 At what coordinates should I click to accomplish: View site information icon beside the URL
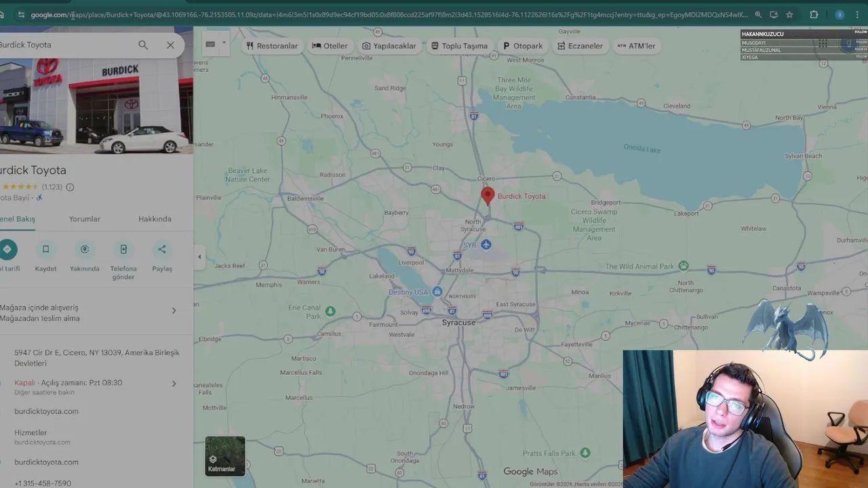pos(21,14)
